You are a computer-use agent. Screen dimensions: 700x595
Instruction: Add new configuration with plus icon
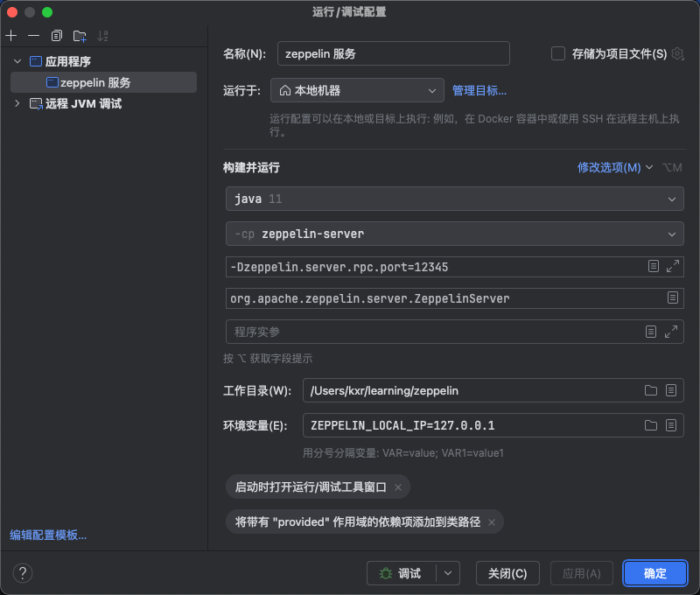pos(11,36)
